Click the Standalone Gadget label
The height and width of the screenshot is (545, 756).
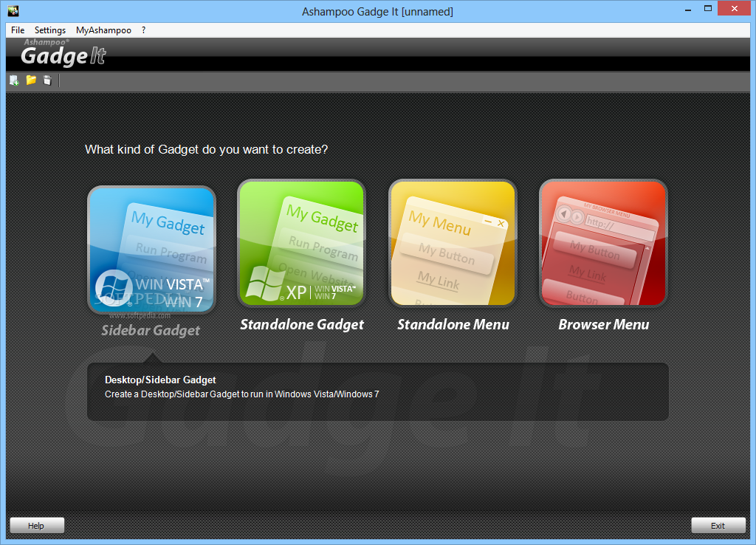(302, 325)
